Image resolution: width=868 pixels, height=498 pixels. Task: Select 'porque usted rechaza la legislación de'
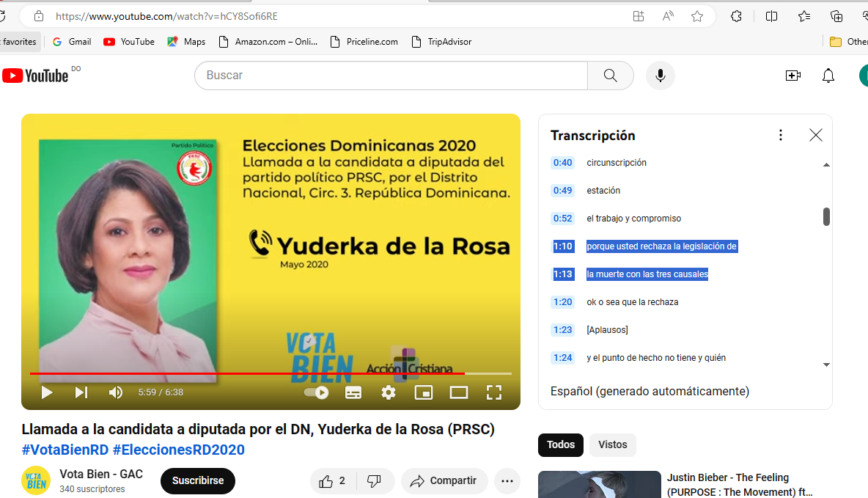661,246
